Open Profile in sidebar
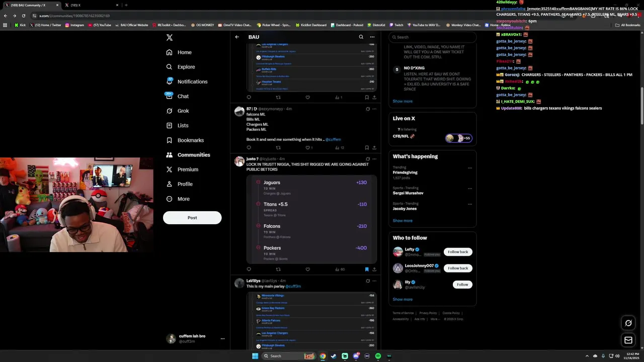The height and width of the screenshot is (362, 644). point(180,184)
